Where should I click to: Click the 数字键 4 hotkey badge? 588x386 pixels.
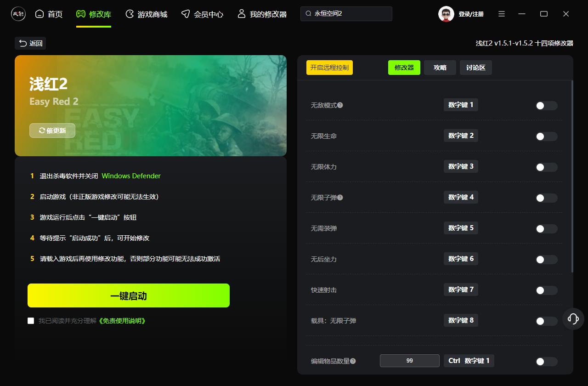pos(461,197)
